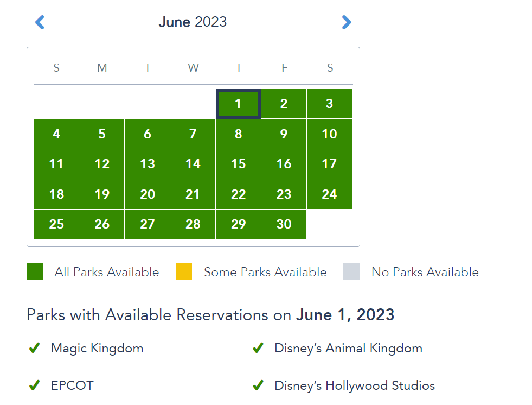Select June 1 on the calendar
The width and height of the screenshot is (532, 405).
(x=239, y=104)
